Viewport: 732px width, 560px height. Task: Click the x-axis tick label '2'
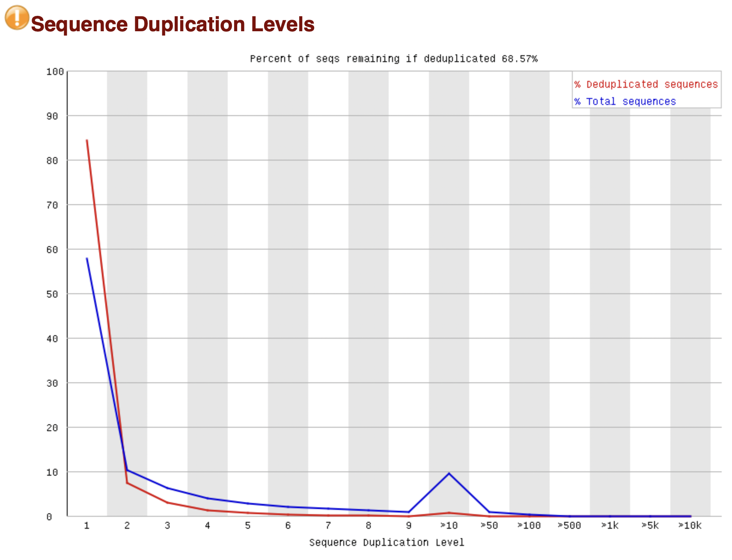pos(127,525)
